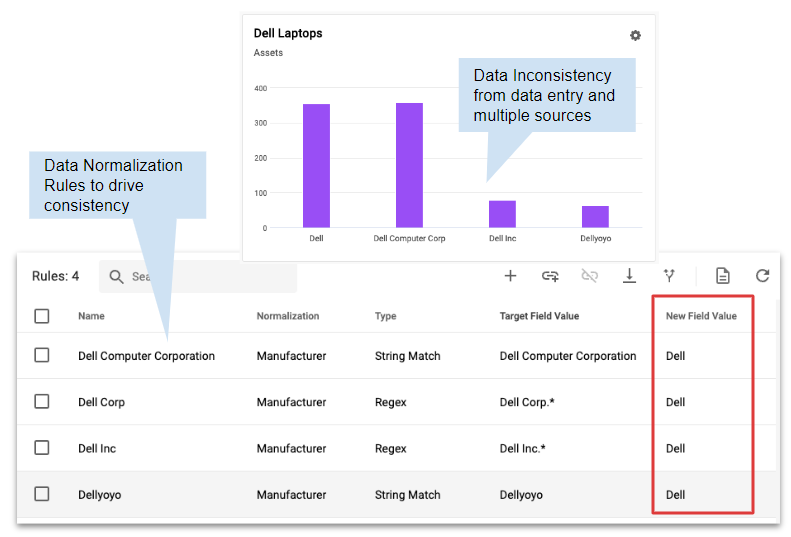Sort by the Type column header
Screen dimensions: 791x537
(385, 316)
